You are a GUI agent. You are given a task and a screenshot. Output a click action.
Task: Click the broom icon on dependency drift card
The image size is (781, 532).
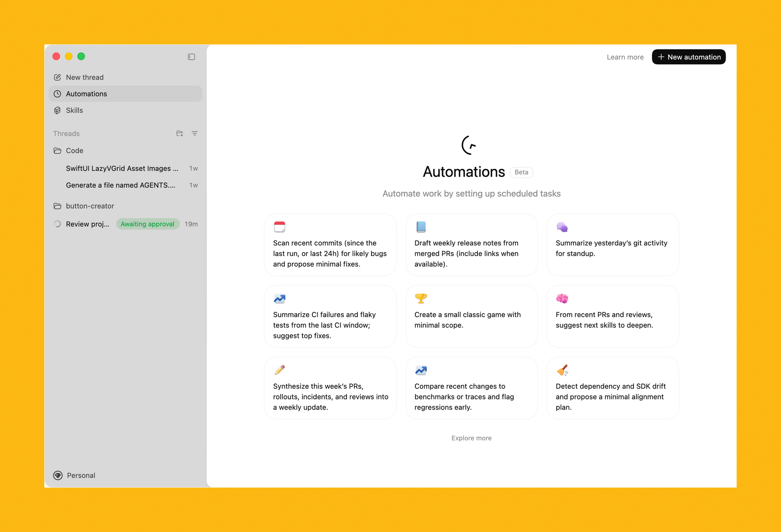point(562,370)
